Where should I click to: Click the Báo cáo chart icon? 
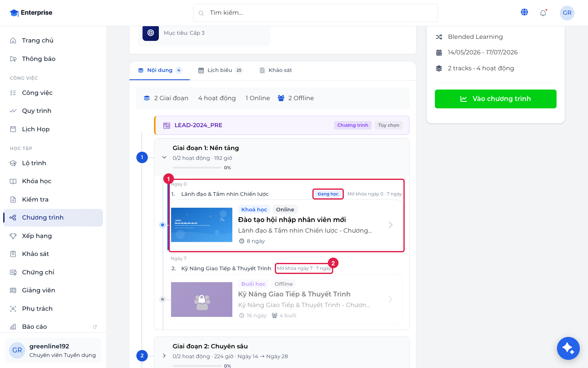pyautogui.click(x=13, y=327)
